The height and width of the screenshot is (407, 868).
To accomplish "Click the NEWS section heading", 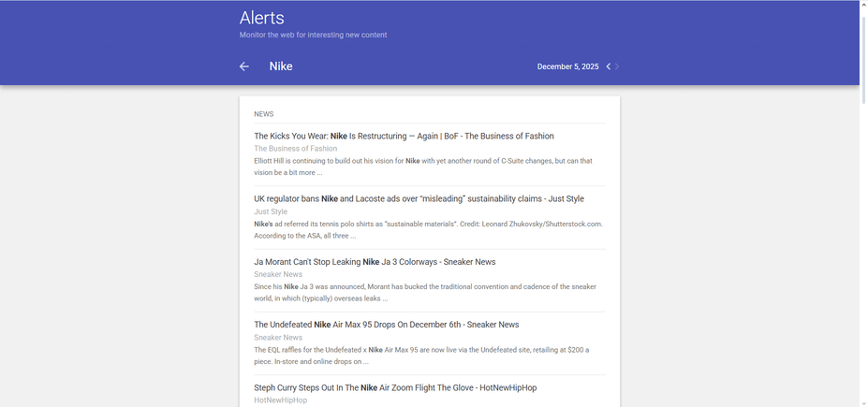I will click(263, 114).
